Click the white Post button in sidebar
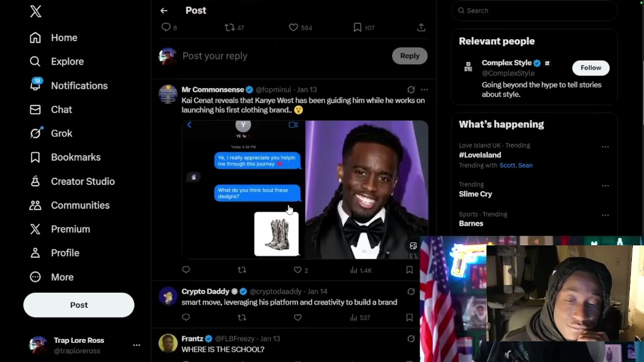 pos(79,305)
